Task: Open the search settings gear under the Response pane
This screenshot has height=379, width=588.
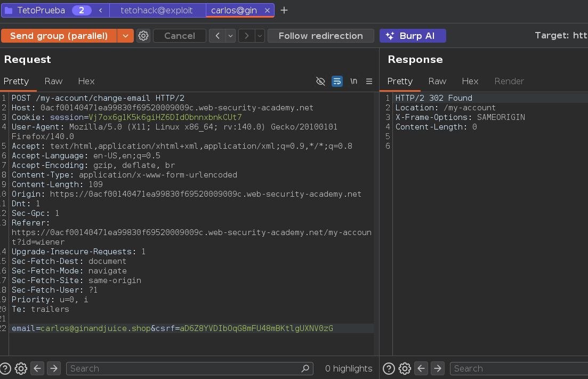Action: (x=405, y=369)
